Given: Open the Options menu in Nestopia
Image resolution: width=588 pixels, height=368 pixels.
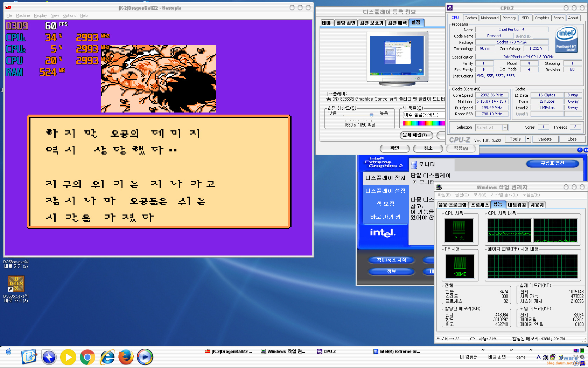Looking at the screenshot, I should click(x=69, y=15).
